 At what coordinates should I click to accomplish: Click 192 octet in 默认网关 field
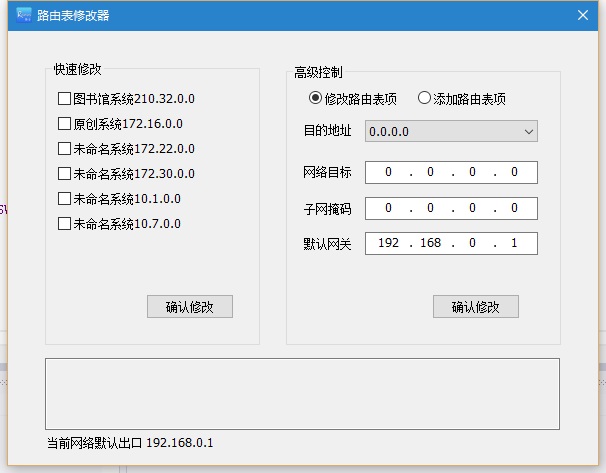pos(388,243)
